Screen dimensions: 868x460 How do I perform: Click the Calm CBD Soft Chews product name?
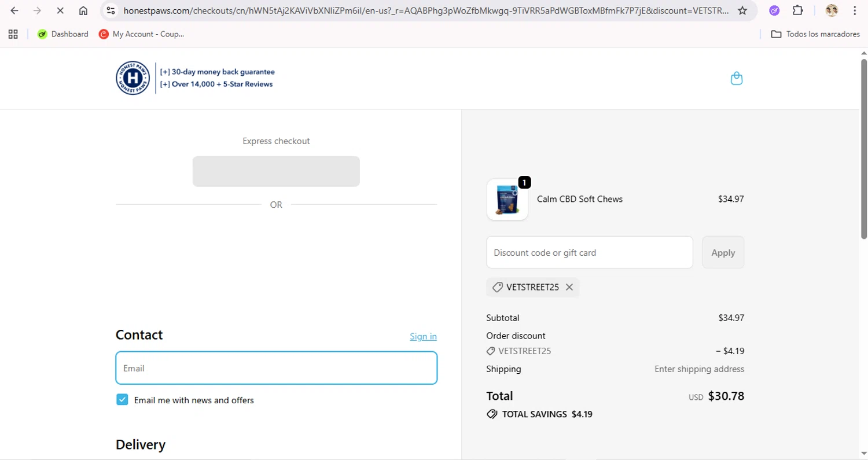(x=580, y=199)
